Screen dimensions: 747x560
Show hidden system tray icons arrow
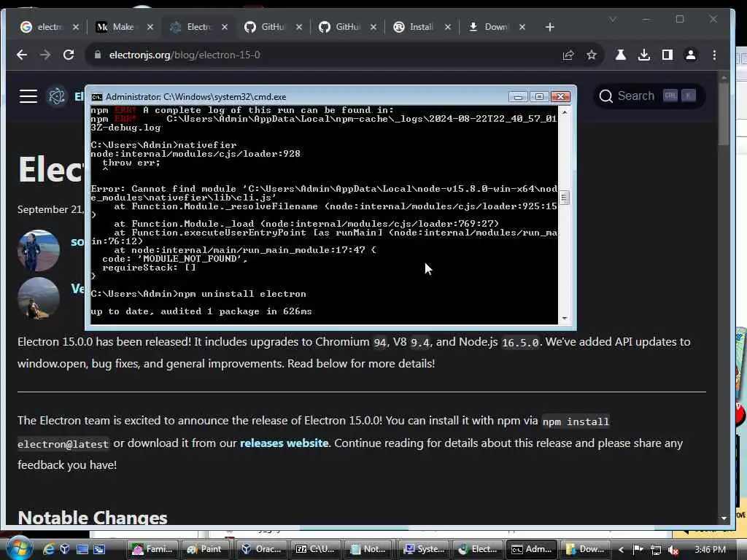point(622,550)
